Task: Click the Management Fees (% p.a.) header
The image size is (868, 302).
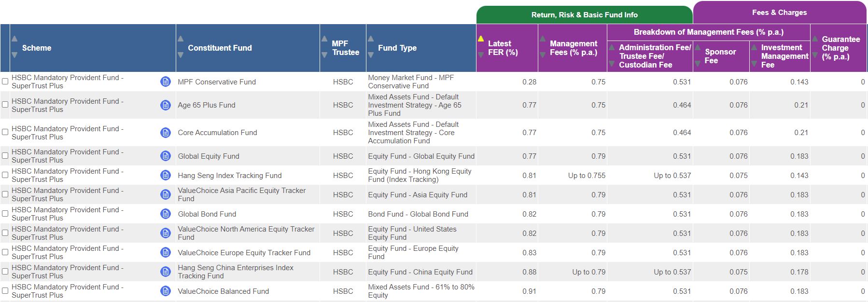Action: pos(574,48)
